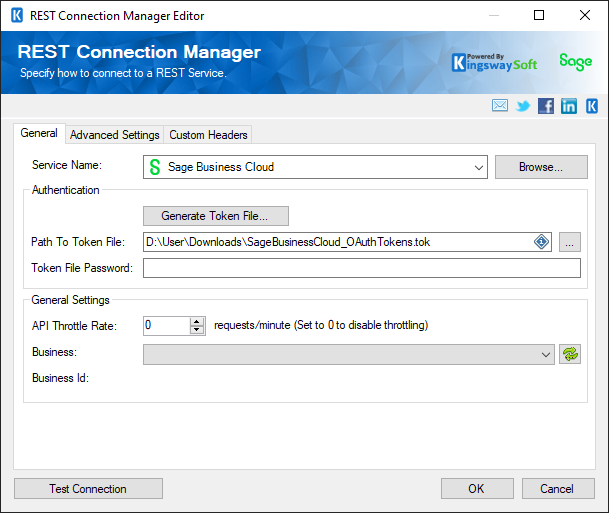Open the Twitter bird icon link
Screen dimensions: 609x513
(x=523, y=106)
